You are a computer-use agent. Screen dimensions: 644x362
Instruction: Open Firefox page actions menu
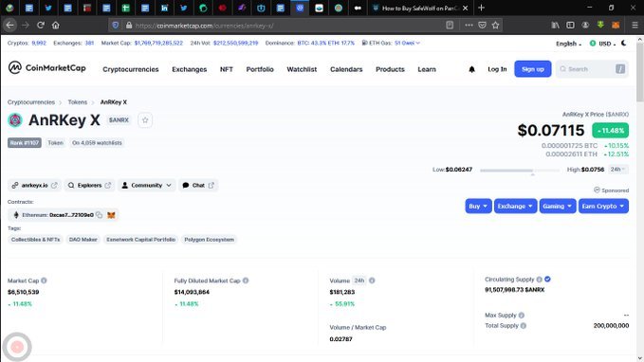469,25
